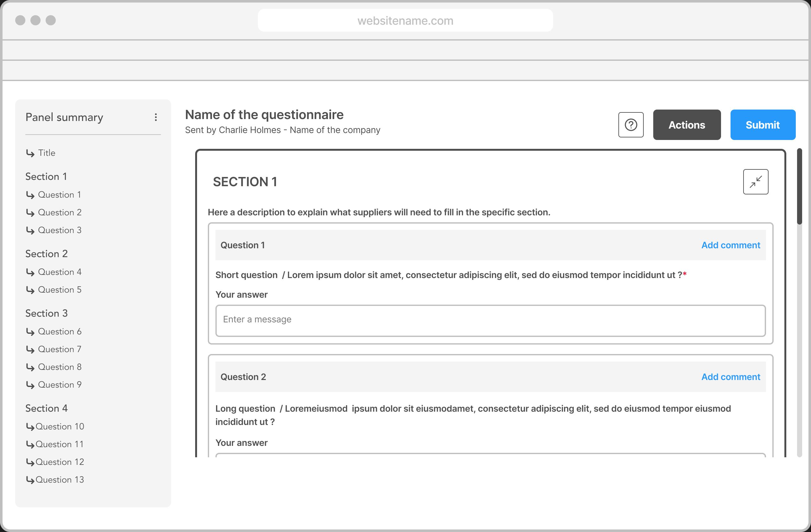Screen dimensions: 811x532
Task: Click the Name of the questionnaire title
Action: pos(264,115)
